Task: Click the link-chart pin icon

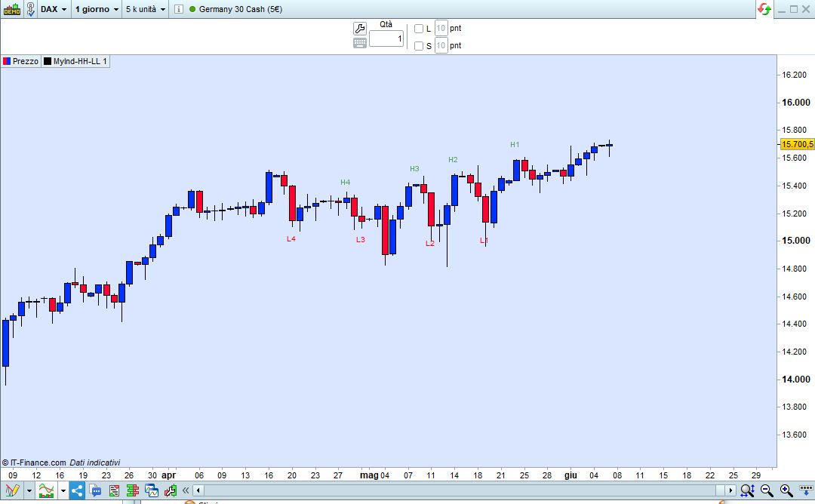Action: (31, 9)
